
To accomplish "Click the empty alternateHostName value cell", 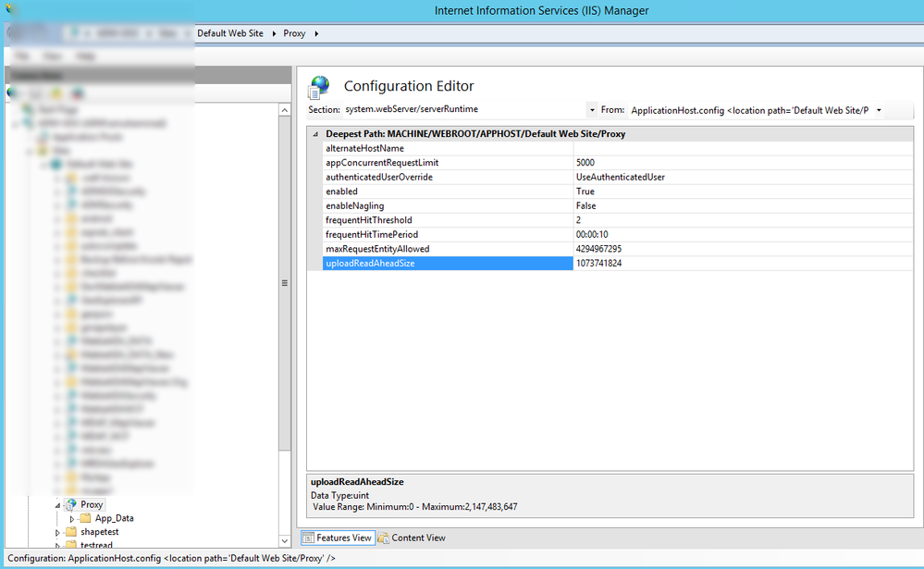I will pyautogui.click(x=743, y=149).
